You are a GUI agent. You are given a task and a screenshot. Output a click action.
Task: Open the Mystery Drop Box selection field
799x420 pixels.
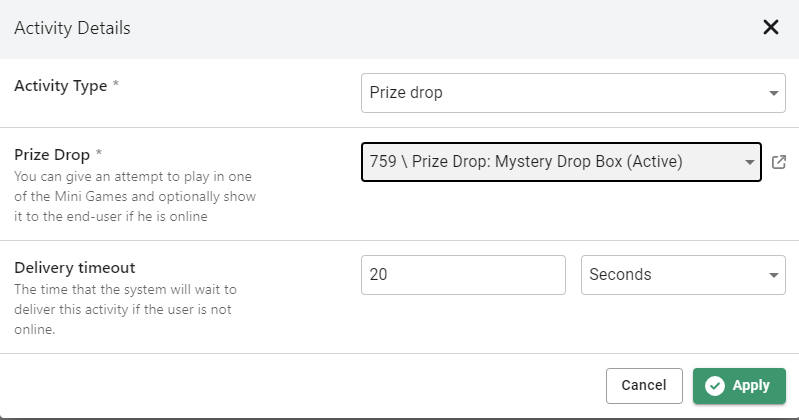click(550, 162)
